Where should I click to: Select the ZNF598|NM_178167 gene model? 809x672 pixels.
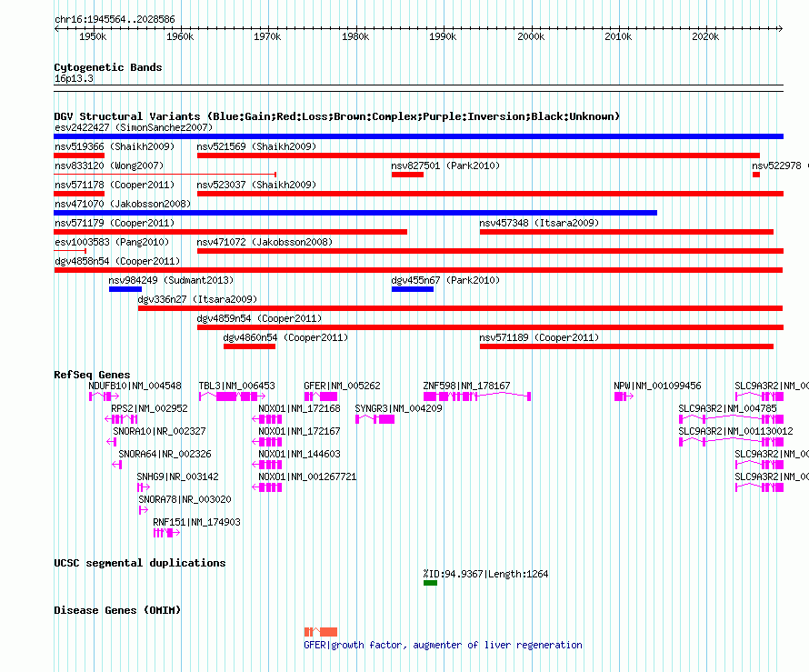477,396
